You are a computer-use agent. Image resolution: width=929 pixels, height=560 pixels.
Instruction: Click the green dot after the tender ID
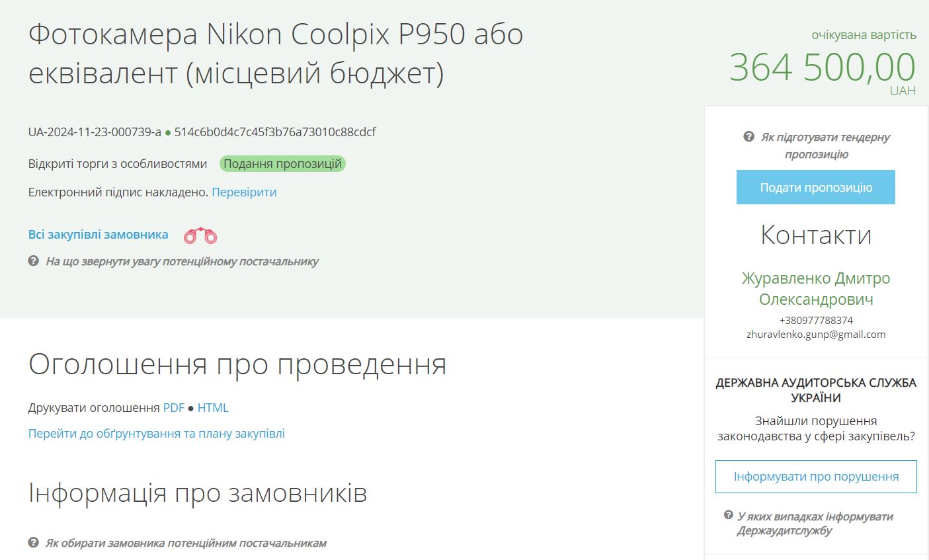point(168,132)
